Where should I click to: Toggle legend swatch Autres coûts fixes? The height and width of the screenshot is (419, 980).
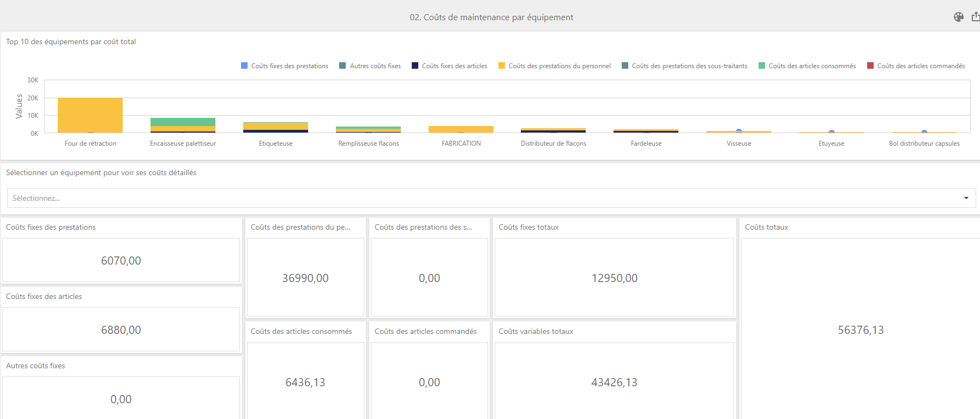click(342, 65)
